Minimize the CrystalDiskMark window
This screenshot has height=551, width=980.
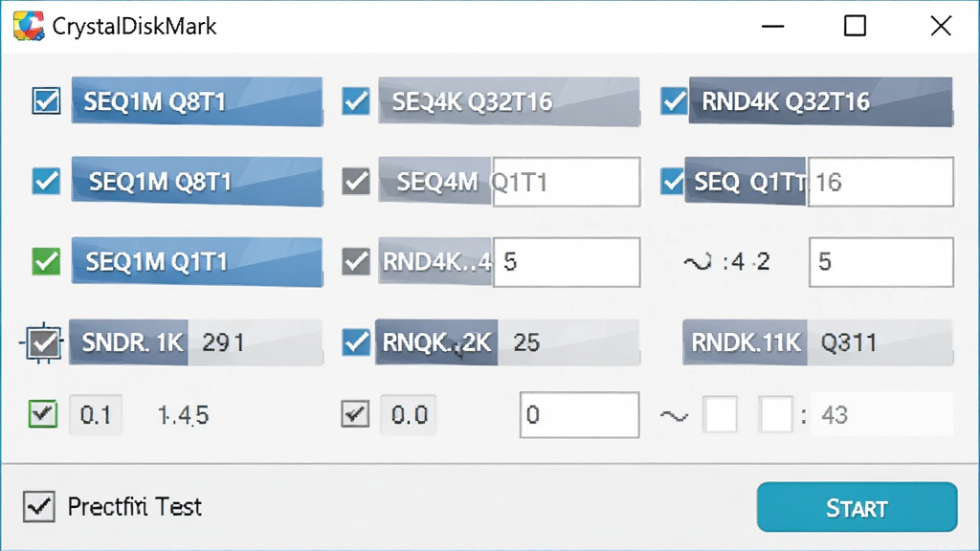click(773, 26)
